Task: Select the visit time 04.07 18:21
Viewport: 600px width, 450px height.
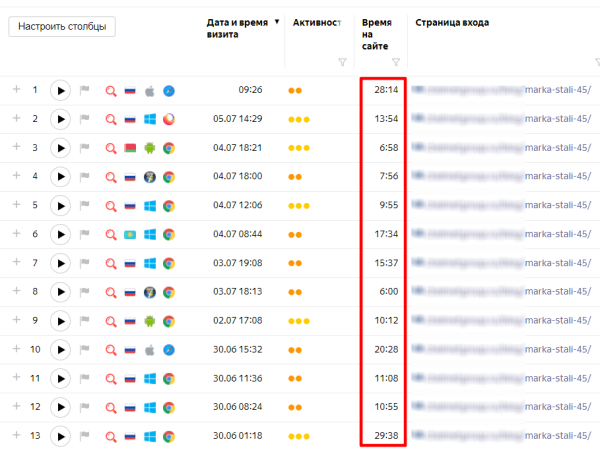Action: [x=238, y=147]
